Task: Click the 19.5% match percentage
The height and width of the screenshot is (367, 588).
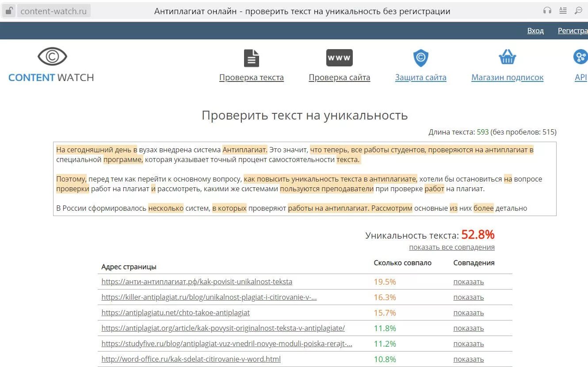Action: [385, 282]
